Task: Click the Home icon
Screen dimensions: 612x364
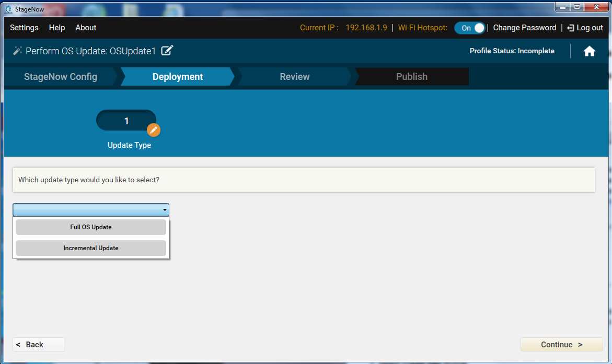Action: pos(589,51)
